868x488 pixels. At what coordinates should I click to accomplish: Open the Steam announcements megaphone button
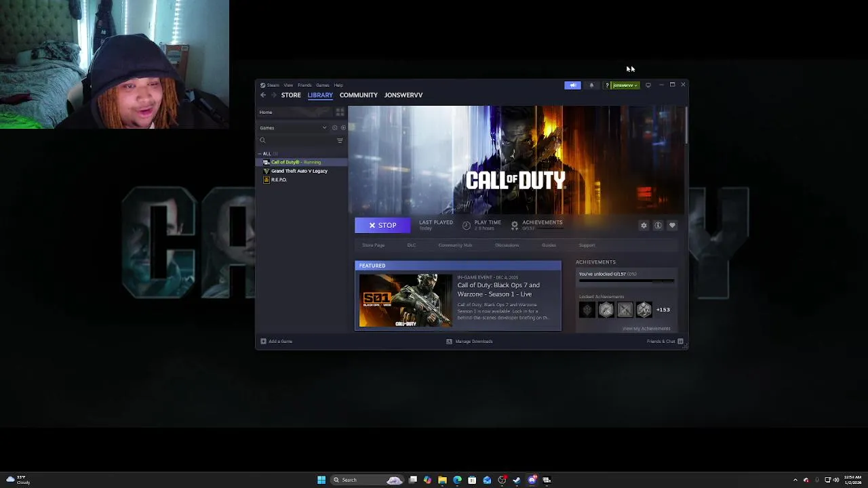click(572, 85)
